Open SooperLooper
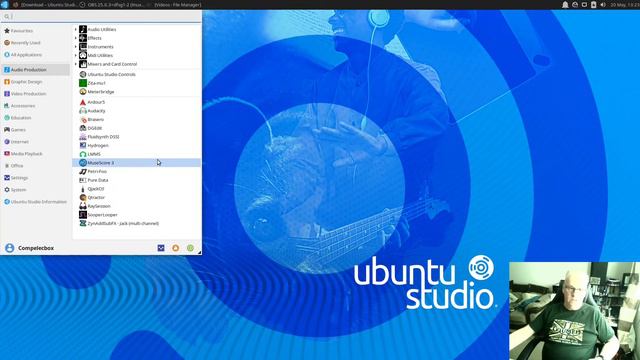Image resolution: width=640 pixels, height=360 pixels. tap(137, 215)
